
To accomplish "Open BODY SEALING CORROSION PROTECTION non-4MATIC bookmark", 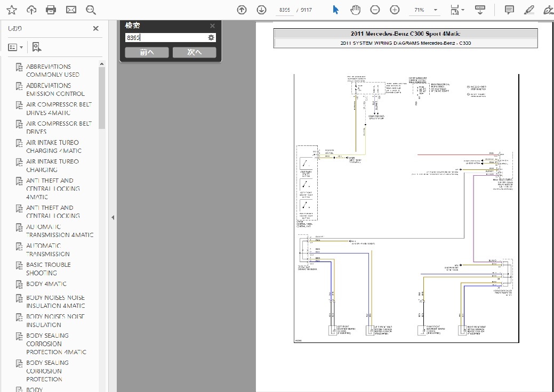I will tap(47, 371).
